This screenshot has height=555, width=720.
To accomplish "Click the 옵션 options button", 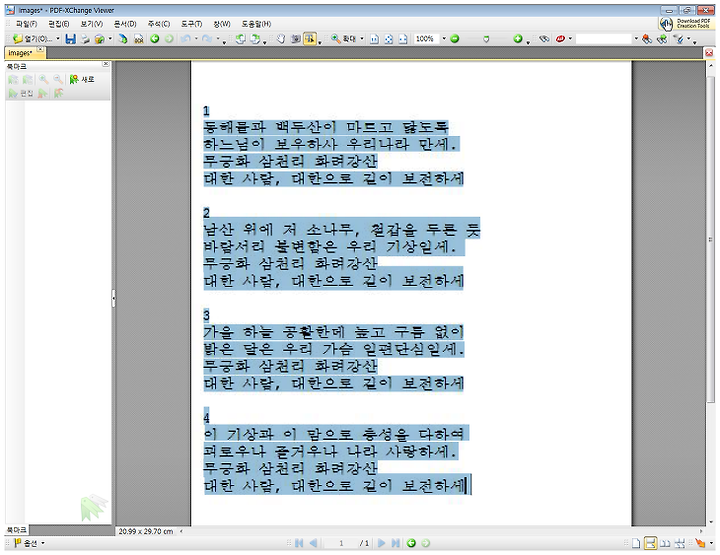I will 29,544.
